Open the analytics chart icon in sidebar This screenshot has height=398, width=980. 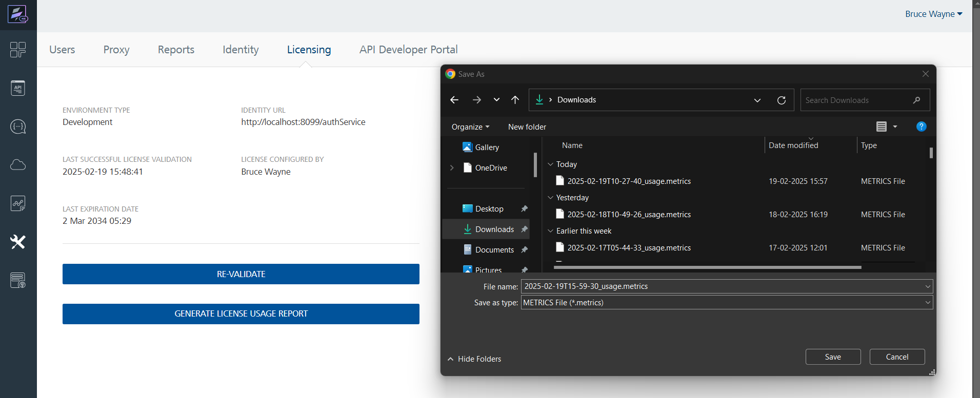18,203
